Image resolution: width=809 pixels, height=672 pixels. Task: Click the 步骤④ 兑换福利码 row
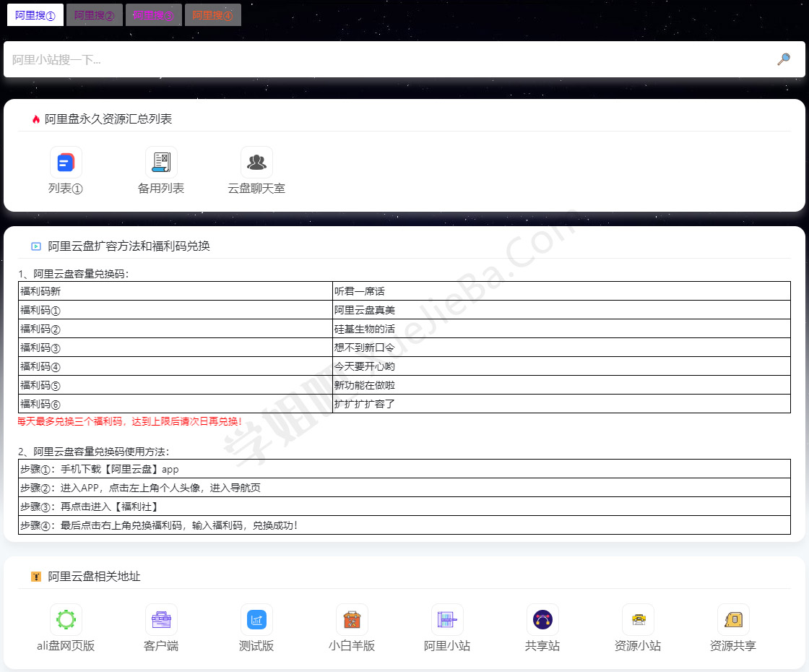[x=404, y=525]
